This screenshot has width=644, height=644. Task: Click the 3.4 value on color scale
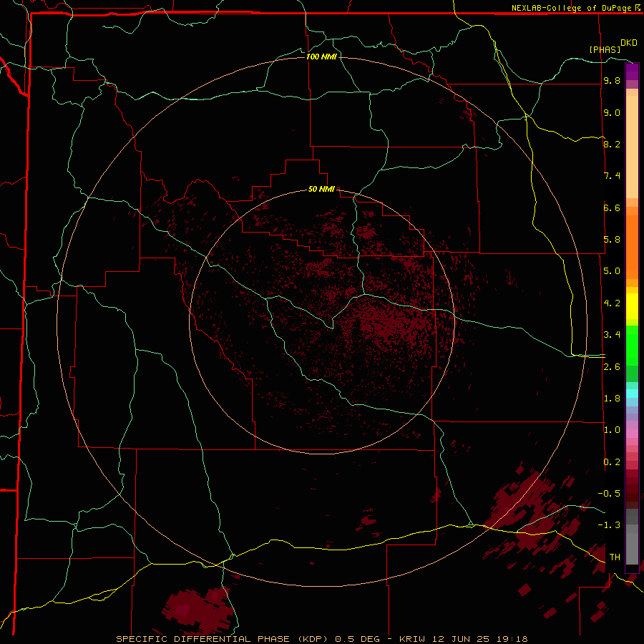point(612,335)
